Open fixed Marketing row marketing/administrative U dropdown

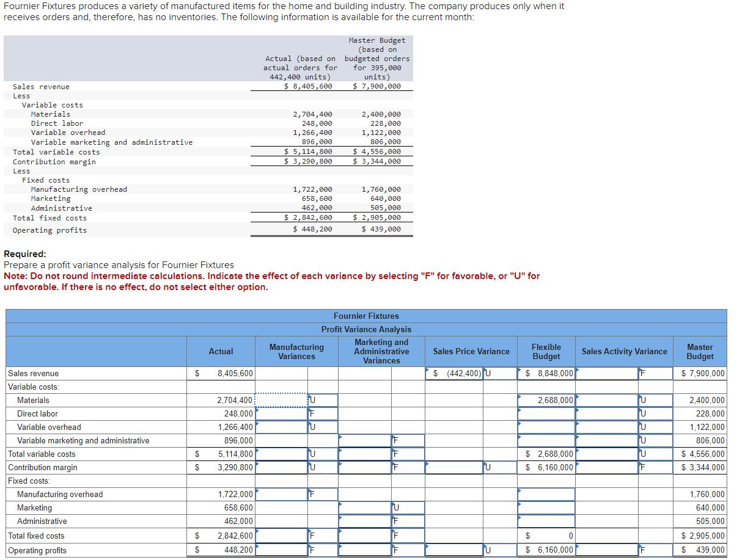408,508
